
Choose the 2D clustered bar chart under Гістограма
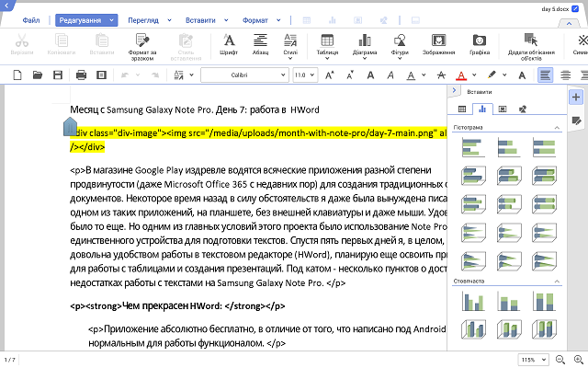click(x=473, y=147)
